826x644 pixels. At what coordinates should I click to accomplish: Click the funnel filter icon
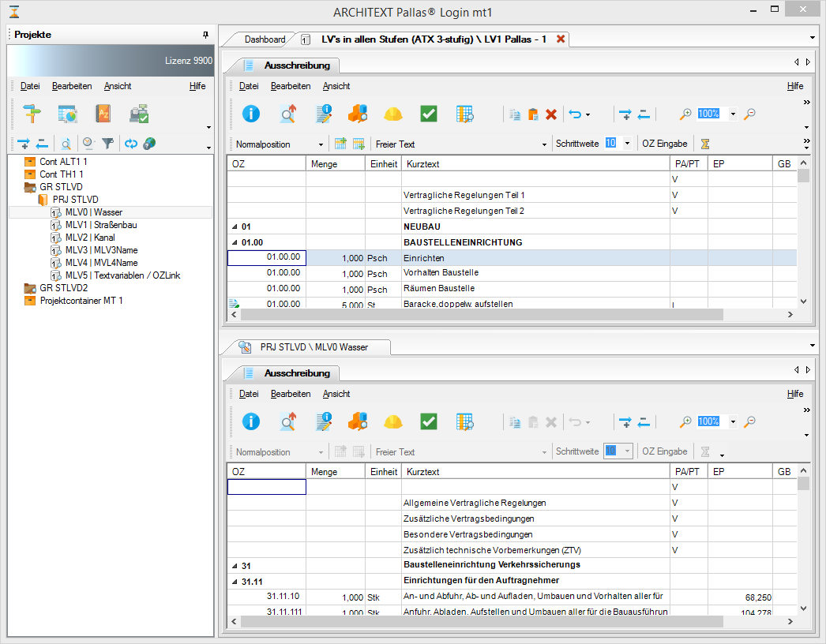(107, 143)
